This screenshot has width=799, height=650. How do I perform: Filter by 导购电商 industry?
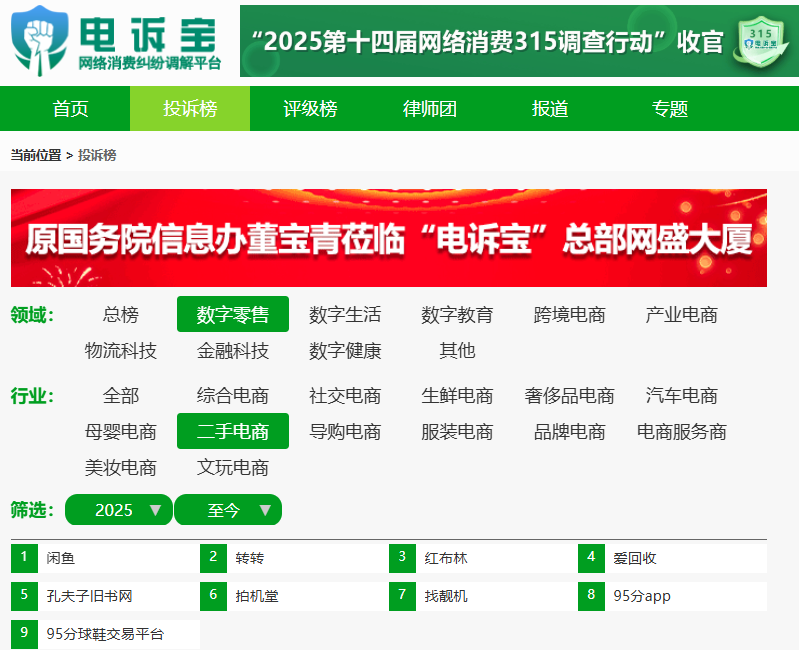[x=345, y=431]
